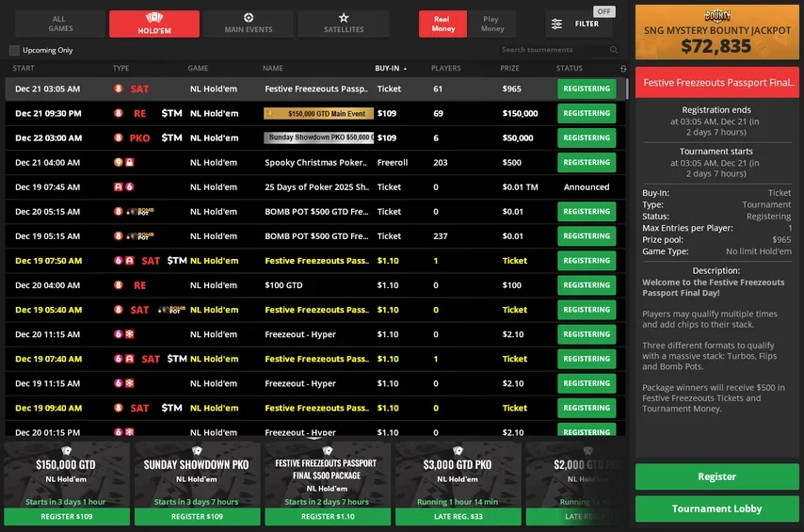Switch to Play Money mode

click(491, 24)
